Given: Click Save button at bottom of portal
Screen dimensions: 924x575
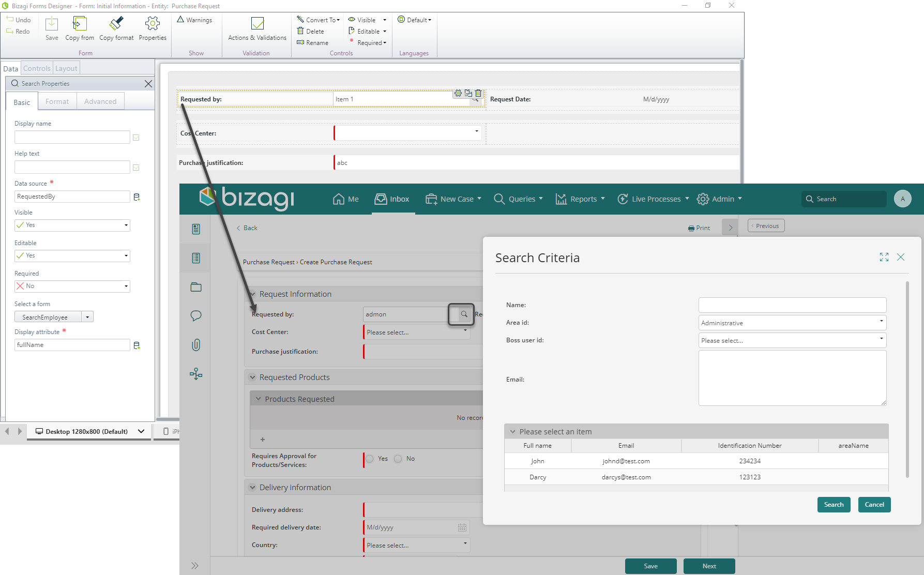Looking at the screenshot, I should [651, 566].
